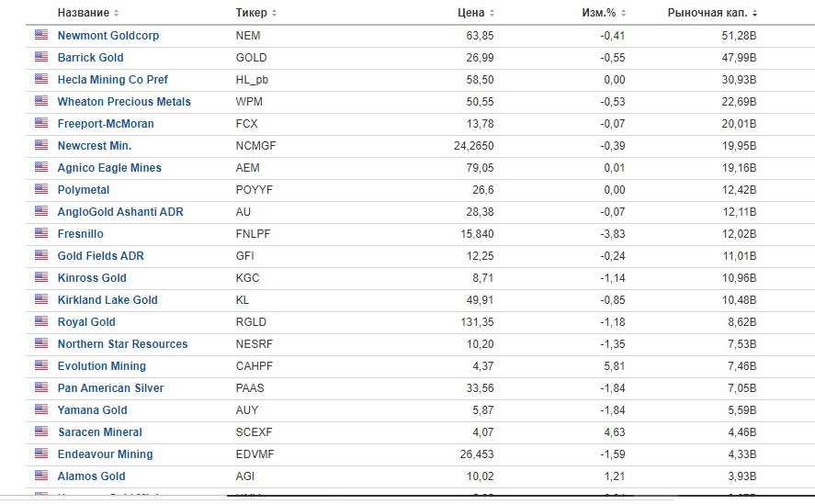815x504 pixels.
Task: Click the US flag icon beside Newmont Goldcorp
Action: click(x=41, y=35)
